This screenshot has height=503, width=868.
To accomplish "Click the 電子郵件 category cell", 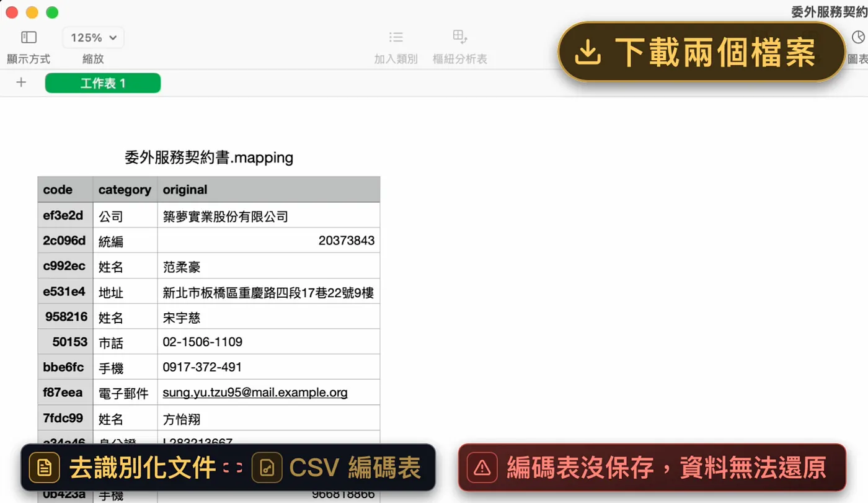I will coord(125,393).
